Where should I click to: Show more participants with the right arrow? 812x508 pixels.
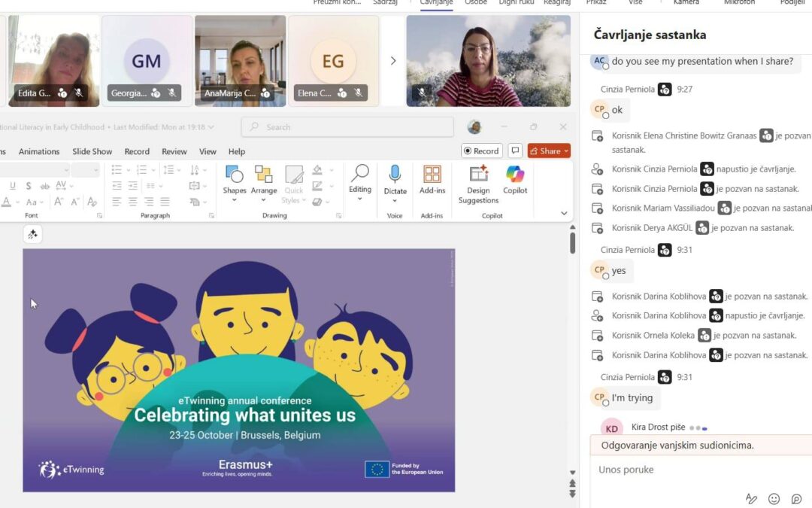[392, 61]
